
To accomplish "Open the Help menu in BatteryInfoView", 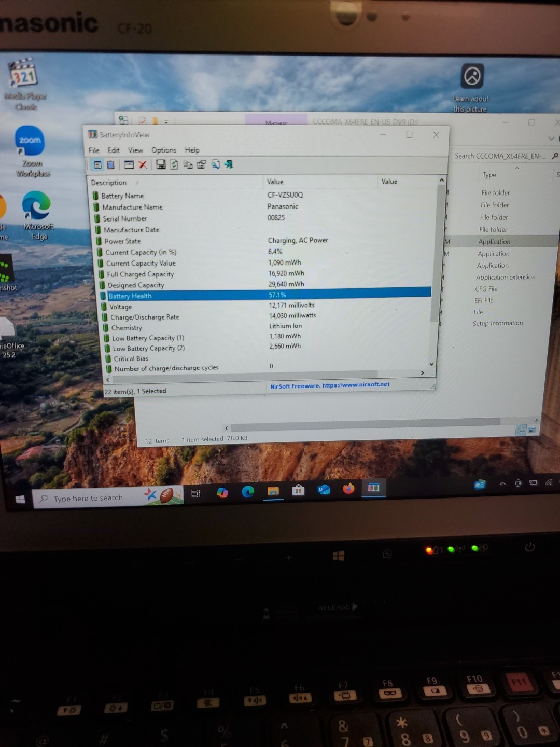I will [192, 150].
